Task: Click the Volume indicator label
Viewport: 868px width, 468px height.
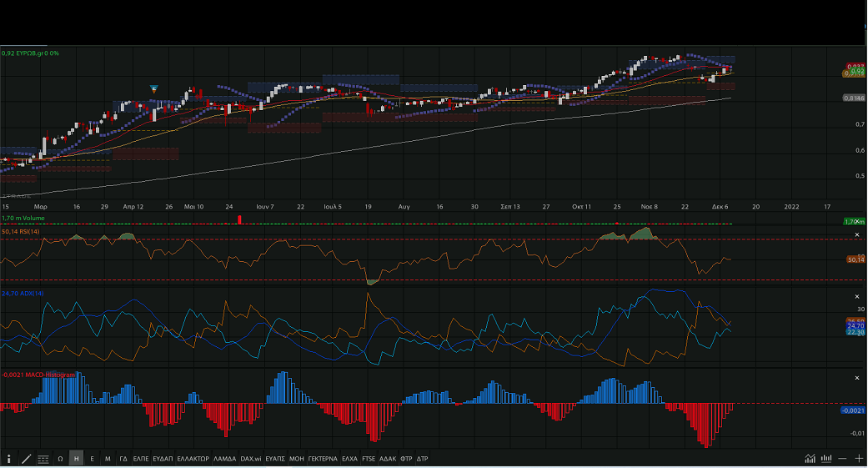Action: [x=23, y=219]
